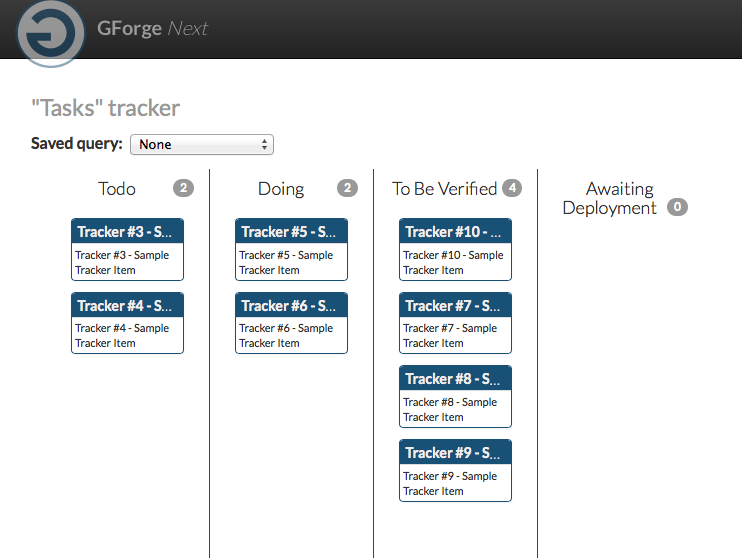The height and width of the screenshot is (558, 742).
Task: Click the Doing count badge
Action: click(x=347, y=188)
